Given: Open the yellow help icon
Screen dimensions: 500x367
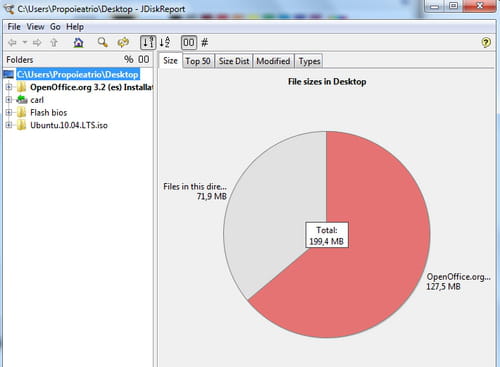Looking at the screenshot, I should [x=486, y=42].
